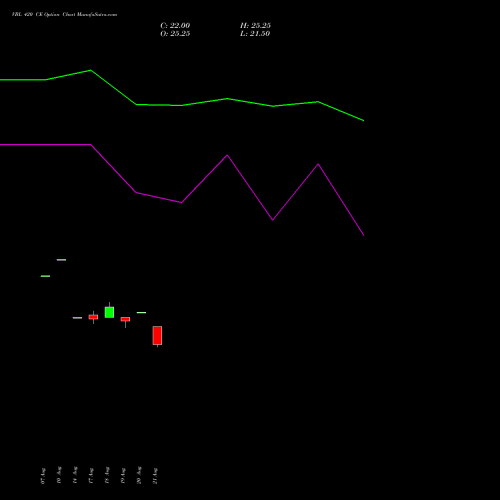Select the small red candle for 17 Aug
Viewport: 500px width, 500px height.
(93, 317)
